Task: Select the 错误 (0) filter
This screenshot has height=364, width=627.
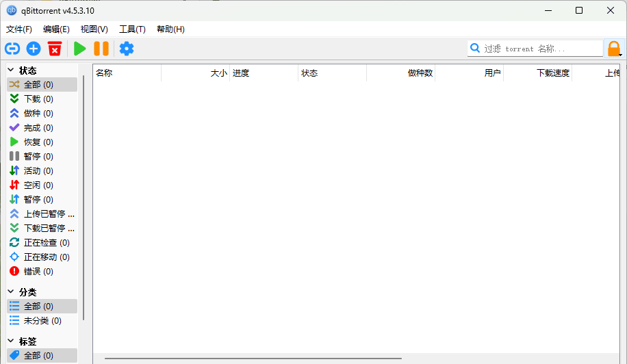Action: (x=42, y=272)
